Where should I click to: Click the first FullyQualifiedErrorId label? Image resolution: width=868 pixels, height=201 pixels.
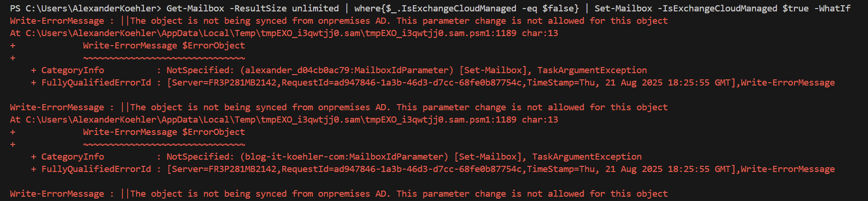[x=96, y=83]
